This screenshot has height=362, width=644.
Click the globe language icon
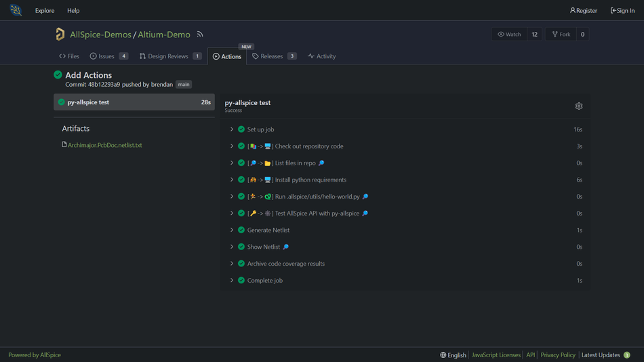(443, 355)
